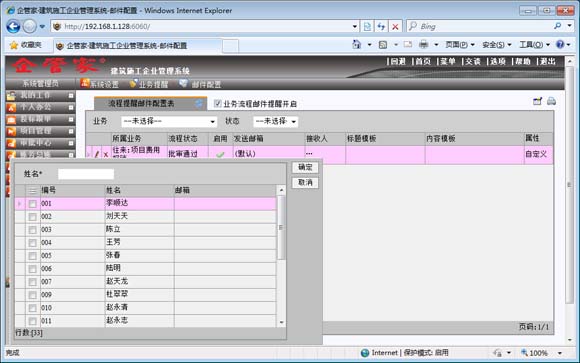Click the pencil edit icon in the 批审通过 row
This screenshot has height=363, width=580.
97,154
